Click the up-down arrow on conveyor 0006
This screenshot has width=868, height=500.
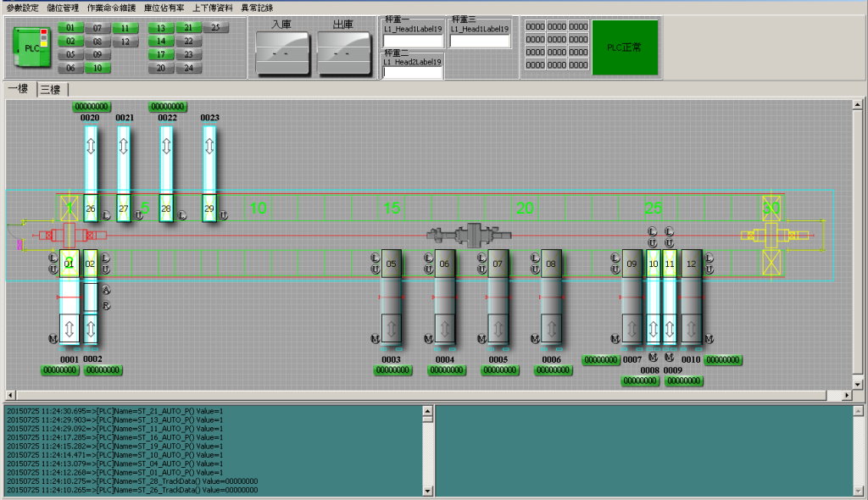tap(552, 327)
